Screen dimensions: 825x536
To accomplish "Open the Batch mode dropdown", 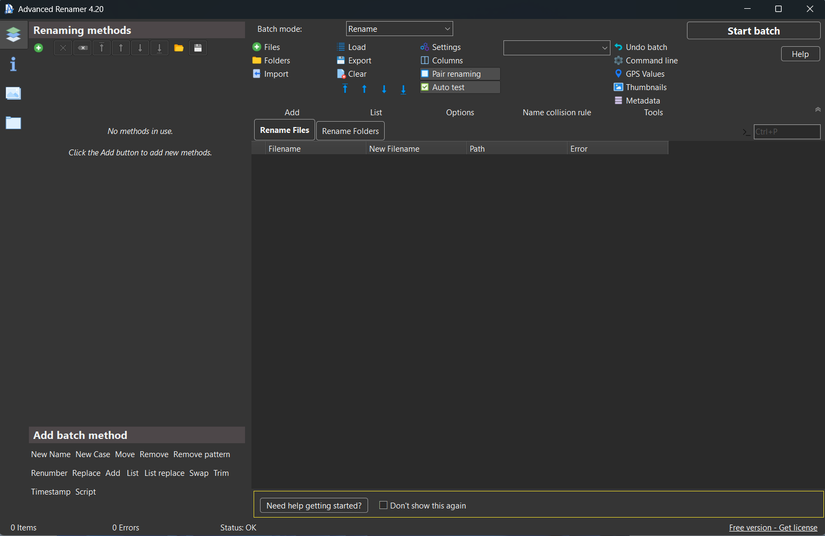I will click(399, 29).
